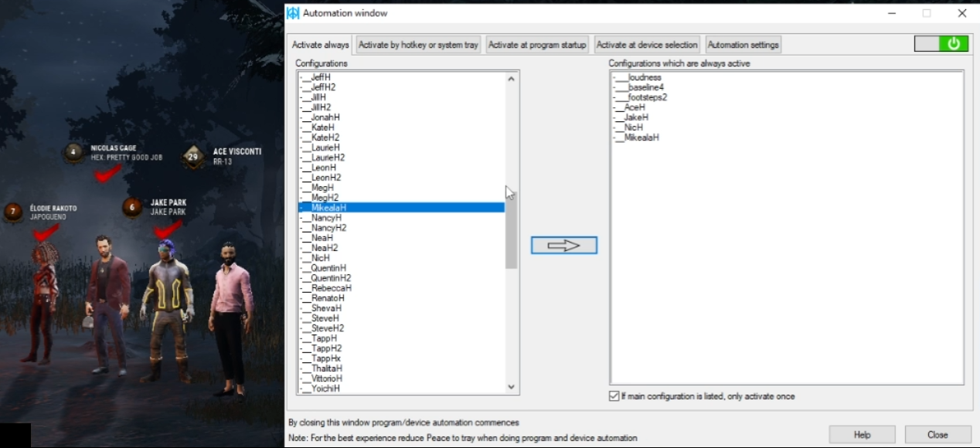
Task: Open Activate at program startup tab
Action: pos(537,45)
